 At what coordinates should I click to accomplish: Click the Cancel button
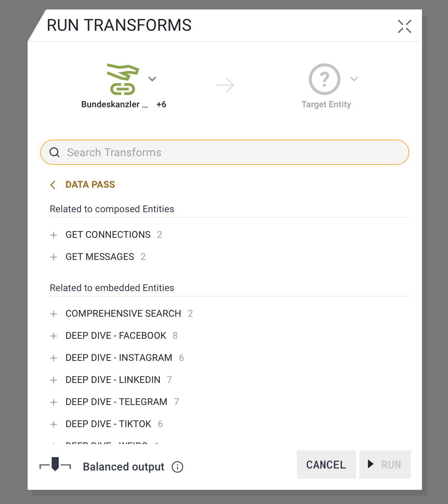coord(326,465)
